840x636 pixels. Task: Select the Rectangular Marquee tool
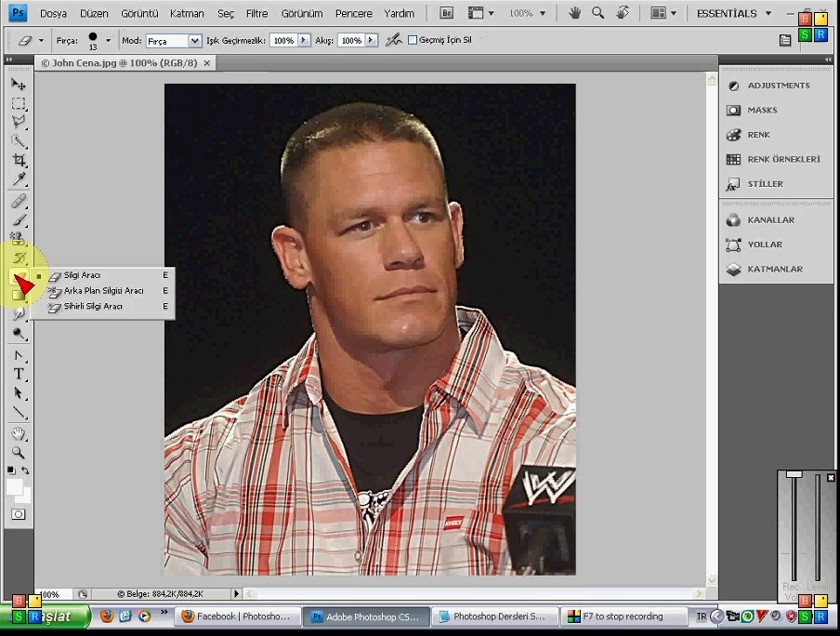pyautogui.click(x=19, y=103)
